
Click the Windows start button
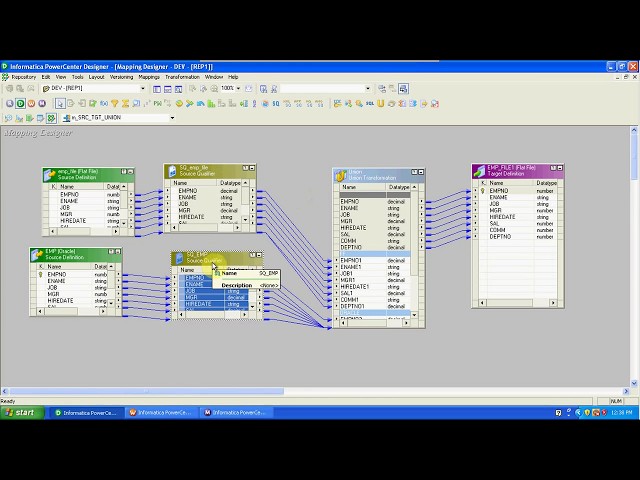coord(22,413)
